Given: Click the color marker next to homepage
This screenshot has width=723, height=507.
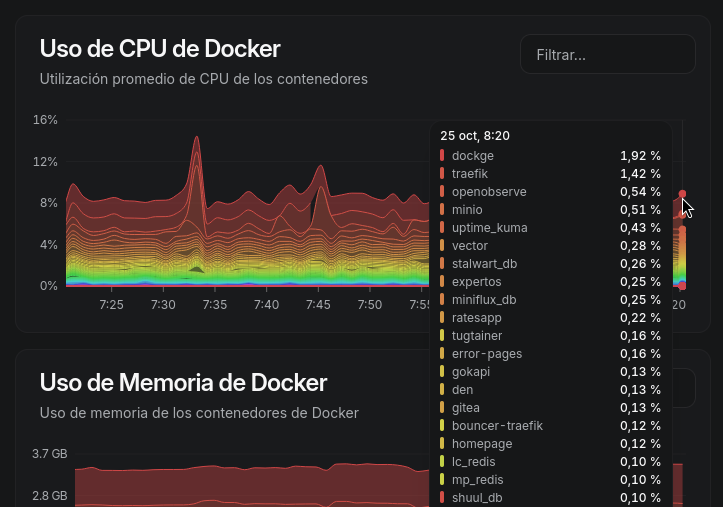Looking at the screenshot, I should (x=442, y=444).
